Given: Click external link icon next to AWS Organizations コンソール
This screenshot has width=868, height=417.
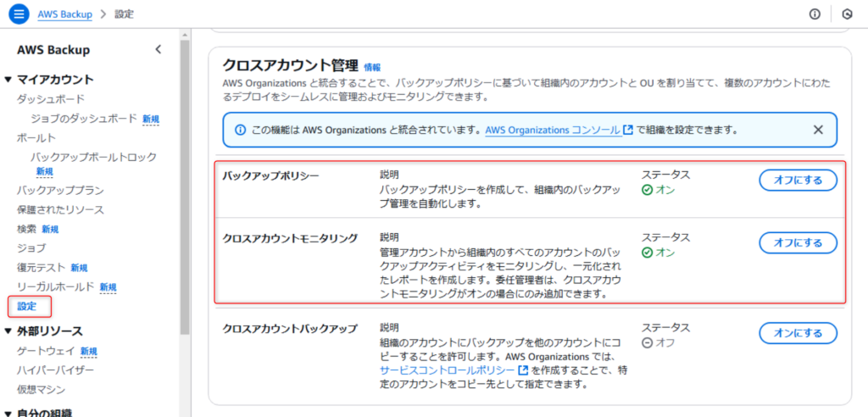Looking at the screenshot, I should (x=628, y=131).
